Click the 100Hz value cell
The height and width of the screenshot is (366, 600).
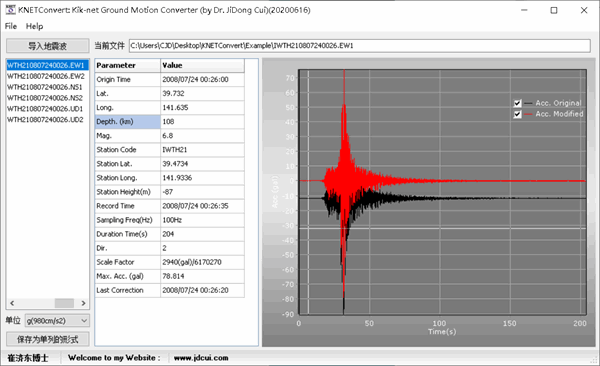202,220
